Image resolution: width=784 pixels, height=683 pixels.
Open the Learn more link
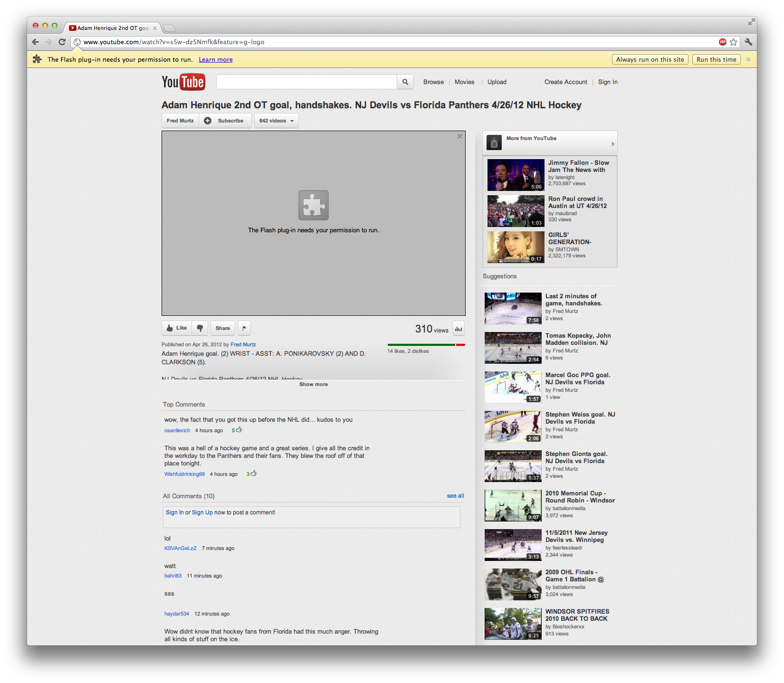tap(216, 59)
